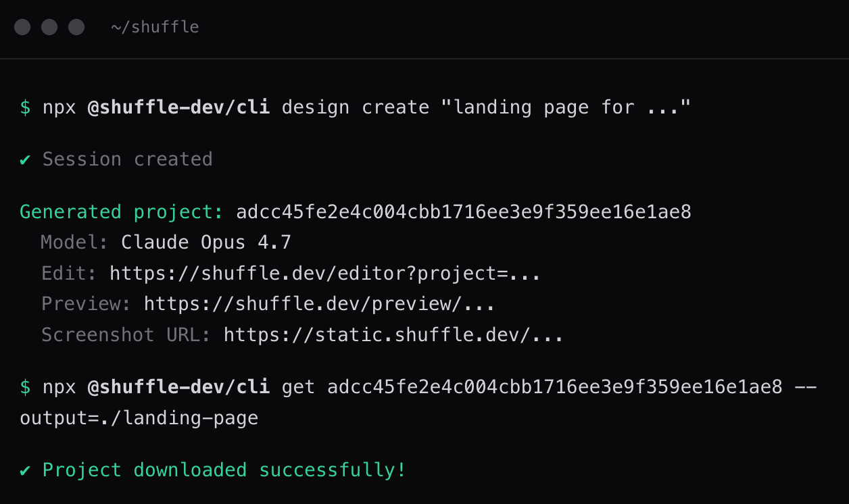Click the project ID after Generated project

click(x=464, y=212)
